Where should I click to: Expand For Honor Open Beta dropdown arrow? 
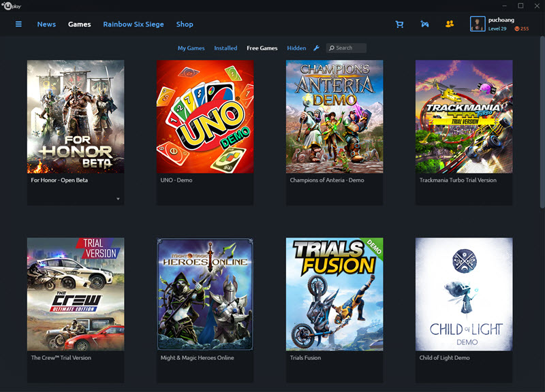[x=118, y=199]
